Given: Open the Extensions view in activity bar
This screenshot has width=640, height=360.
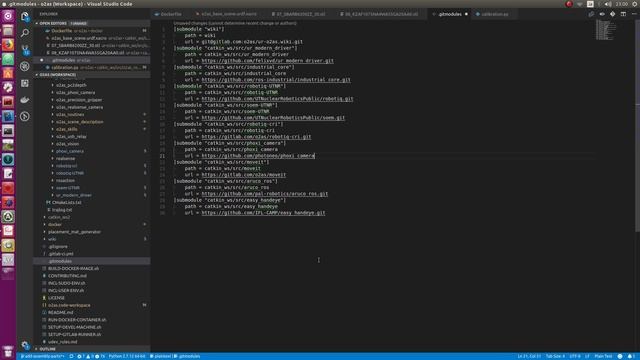Looking at the screenshot, I should 25,83.
